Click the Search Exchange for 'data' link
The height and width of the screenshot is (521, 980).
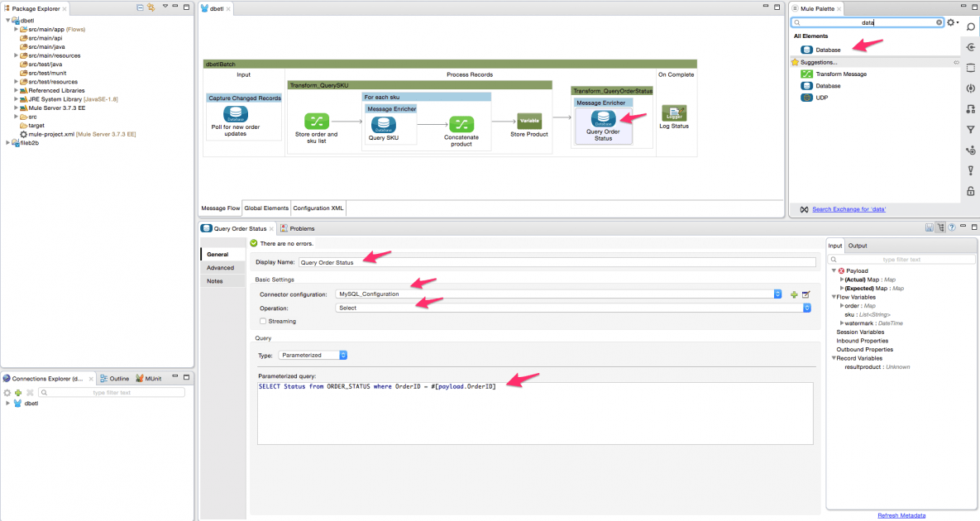point(849,208)
